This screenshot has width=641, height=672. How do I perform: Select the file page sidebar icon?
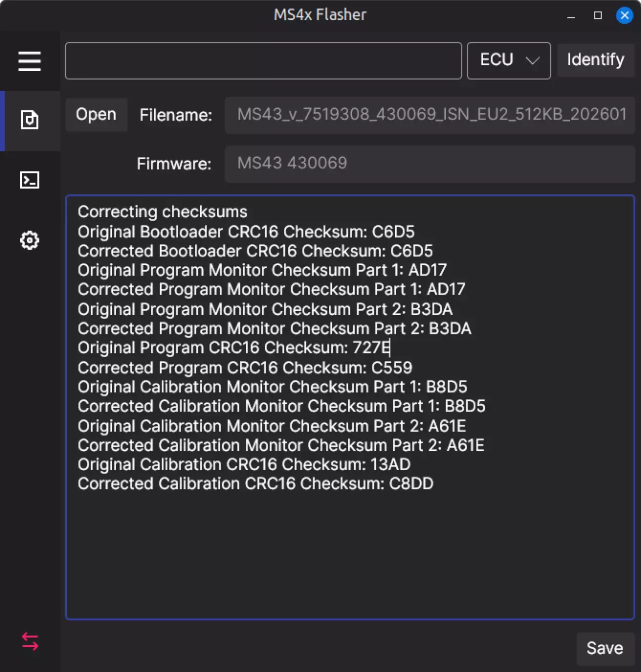click(30, 120)
